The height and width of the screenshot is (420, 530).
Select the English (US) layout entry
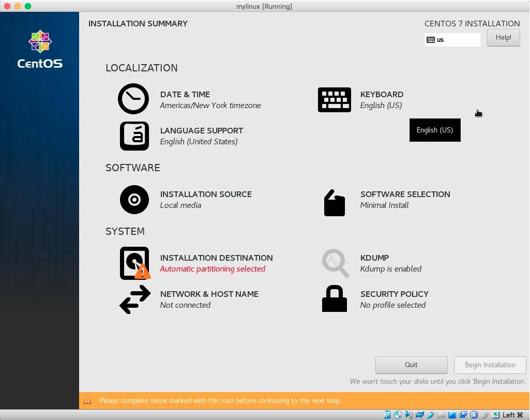[x=434, y=130]
